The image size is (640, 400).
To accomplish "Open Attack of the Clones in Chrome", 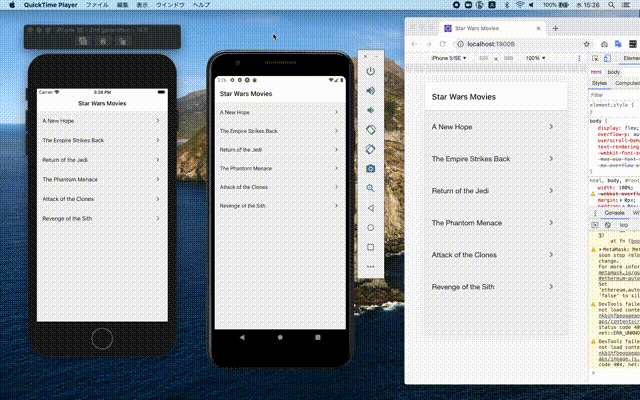I will click(496, 255).
